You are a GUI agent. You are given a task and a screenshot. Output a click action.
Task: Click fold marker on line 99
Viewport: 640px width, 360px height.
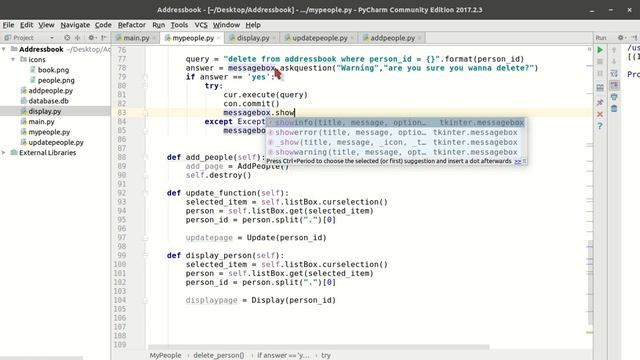tap(145, 256)
